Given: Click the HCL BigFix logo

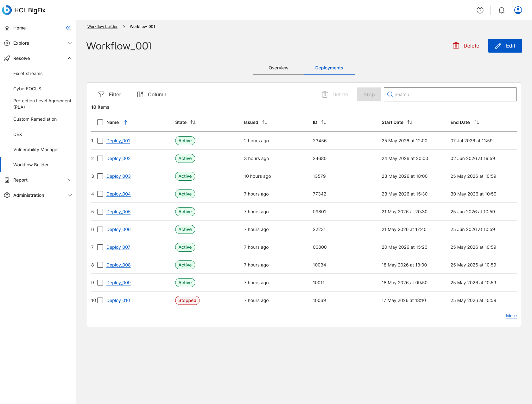Looking at the screenshot, I should 24,10.
